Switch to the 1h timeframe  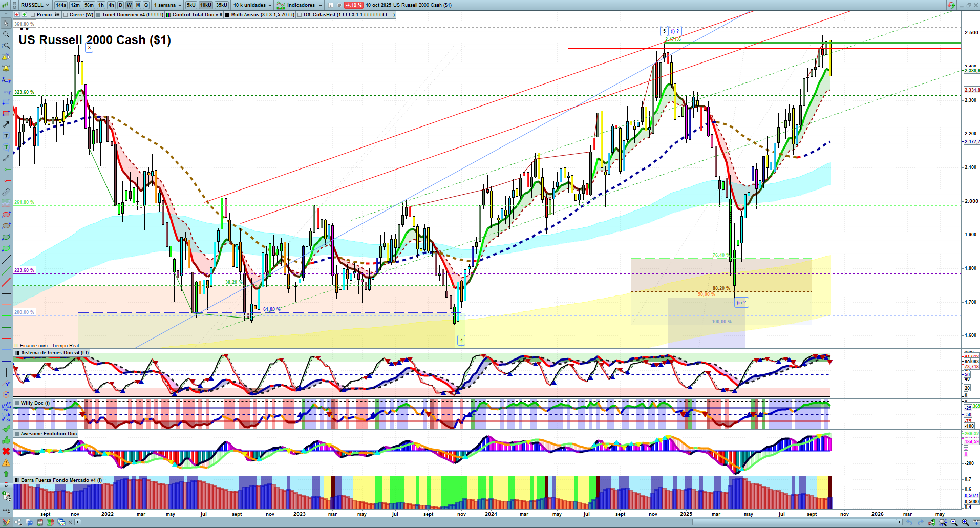101,5
